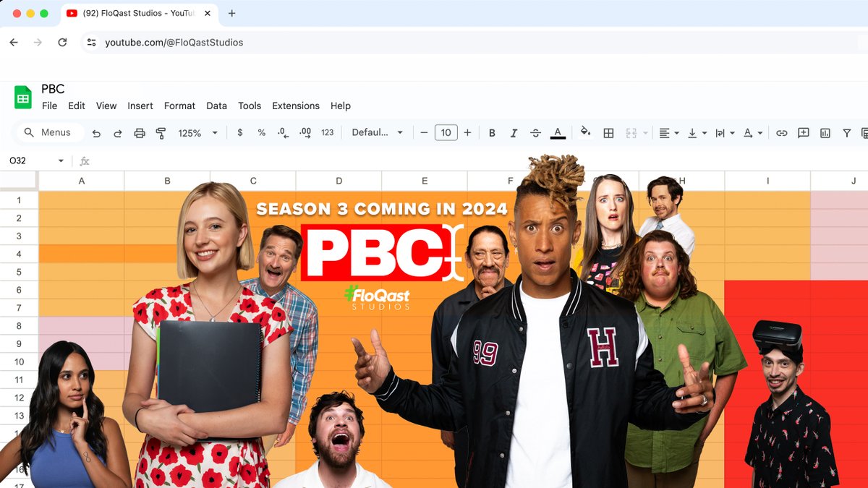Image resolution: width=868 pixels, height=488 pixels.
Task: Format as currency with dollar icon
Action: 240,133
